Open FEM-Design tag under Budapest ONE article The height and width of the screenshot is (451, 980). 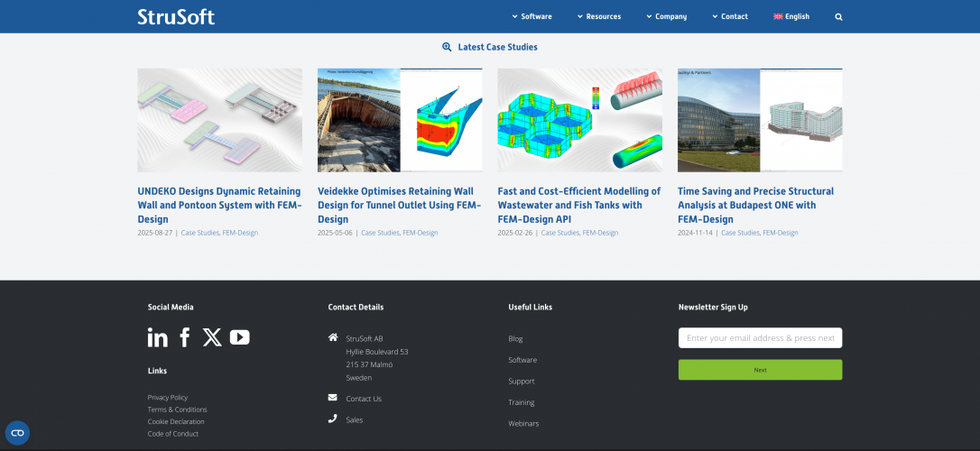(x=780, y=233)
